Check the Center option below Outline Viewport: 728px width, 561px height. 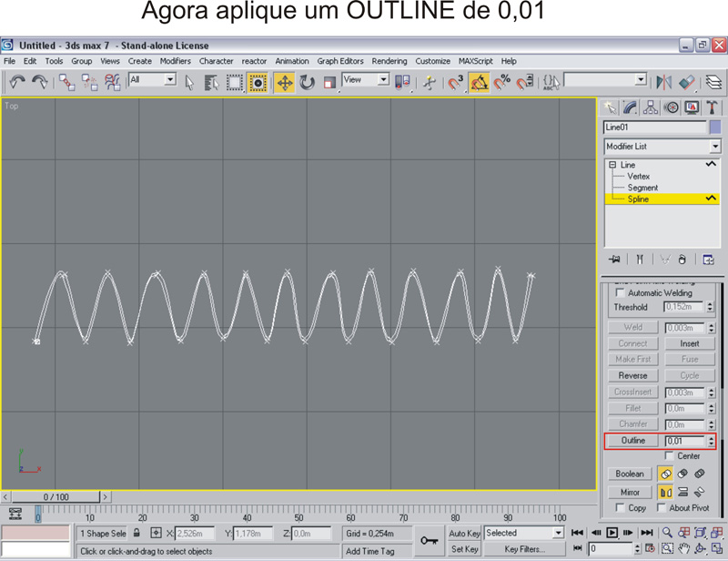(669, 455)
